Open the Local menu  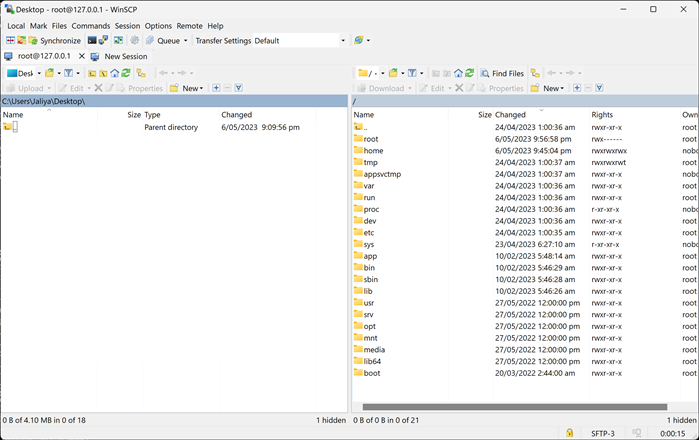(x=16, y=26)
